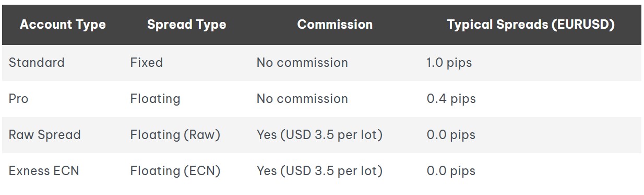Viewport: 644px width, 195px height.
Task: Click the Floating (ECN) cell
Action: [175, 171]
